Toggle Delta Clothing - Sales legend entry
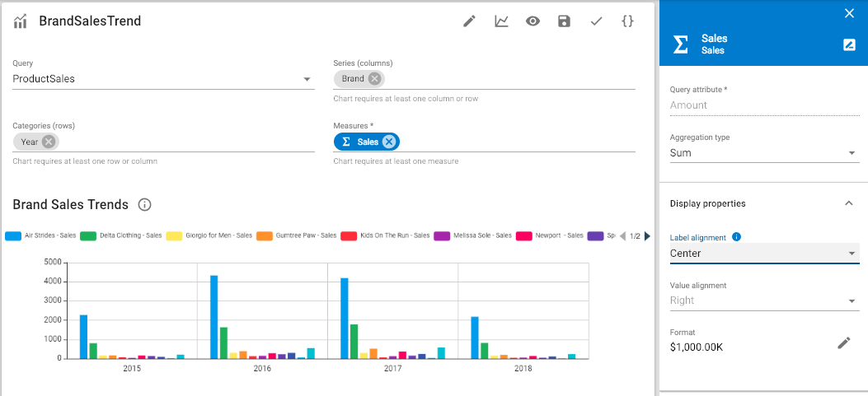Viewport: 868px width, 396px height. pos(130,236)
